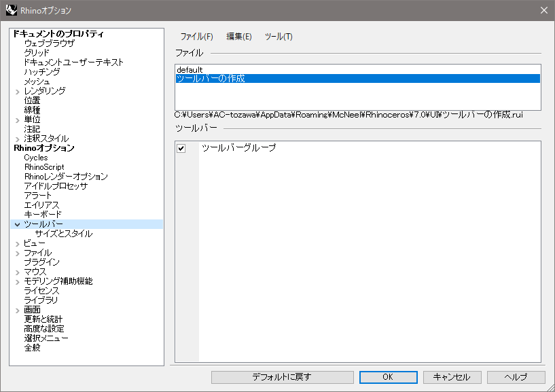Viewport: 555px width, 392px height.
Task: Open the ファイル(F) menu
Action: pos(196,37)
